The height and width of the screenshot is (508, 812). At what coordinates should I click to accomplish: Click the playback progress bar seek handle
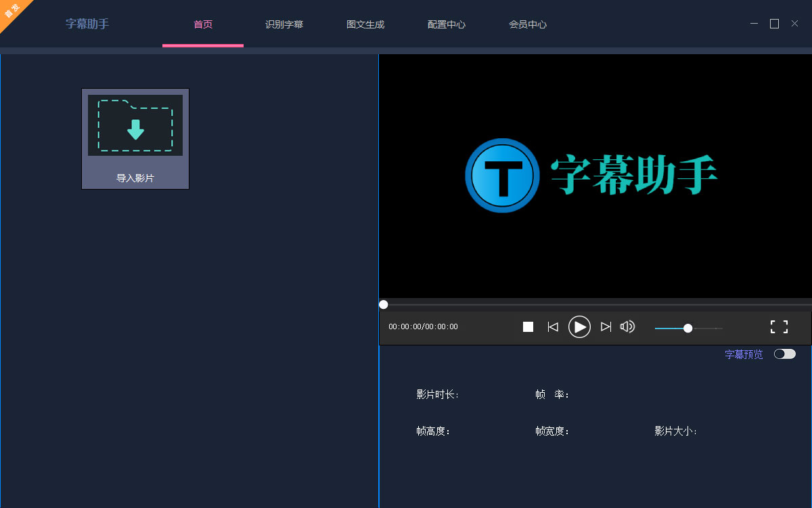[383, 304]
